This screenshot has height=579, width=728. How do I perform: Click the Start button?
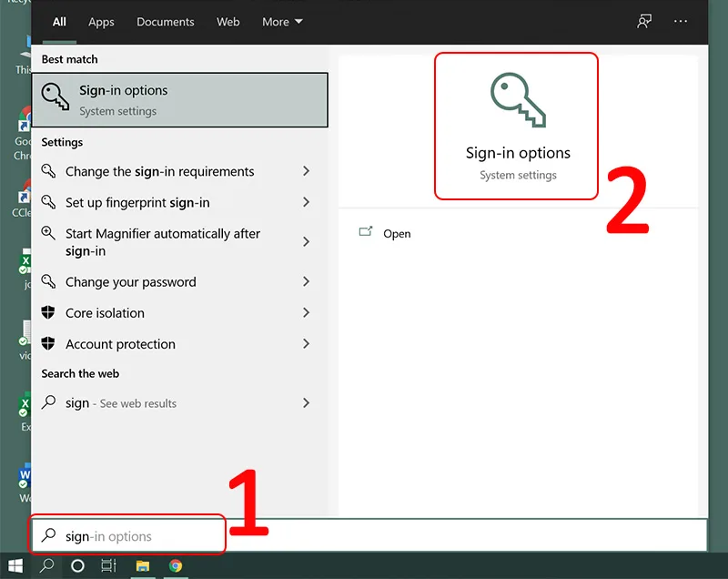pyautogui.click(x=15, y=565)
